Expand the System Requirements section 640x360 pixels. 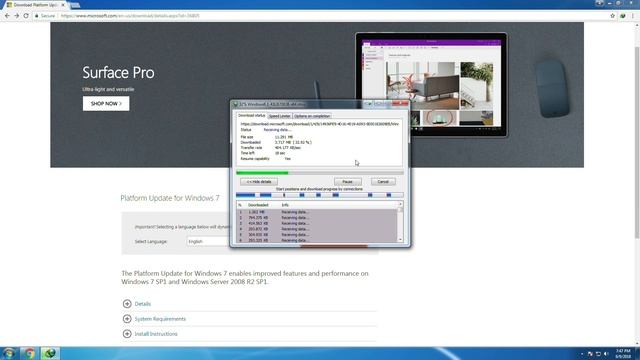coord(127,319)
